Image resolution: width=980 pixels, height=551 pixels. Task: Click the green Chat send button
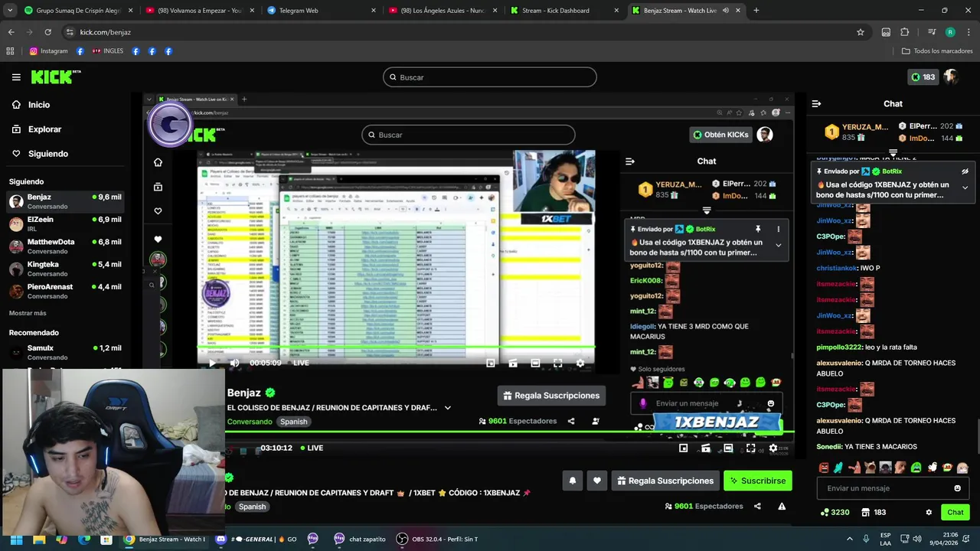pyautogui.click(x=955, y=513)
